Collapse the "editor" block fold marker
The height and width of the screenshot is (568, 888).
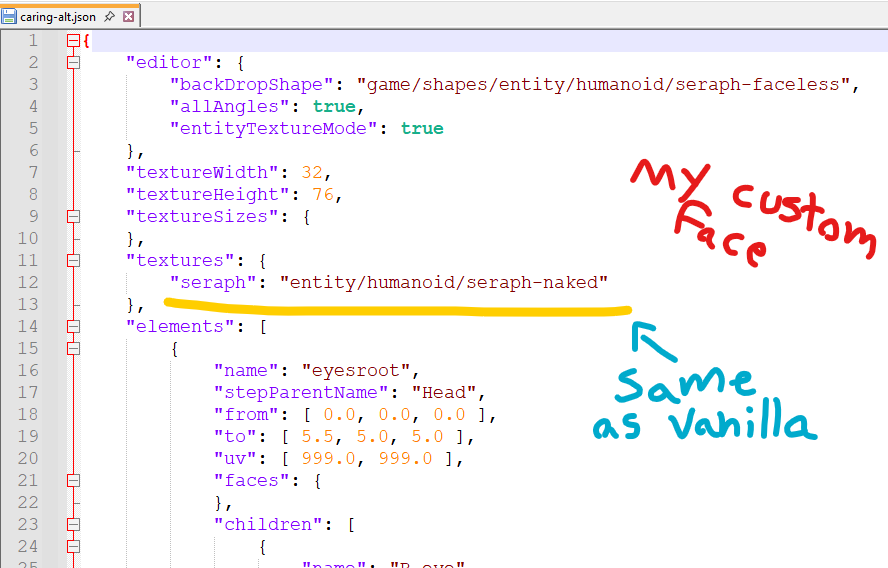click(x=72, y=62)
